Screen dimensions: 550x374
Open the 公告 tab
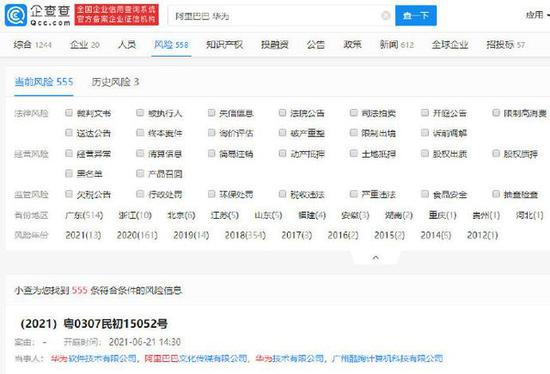(316, 45)
